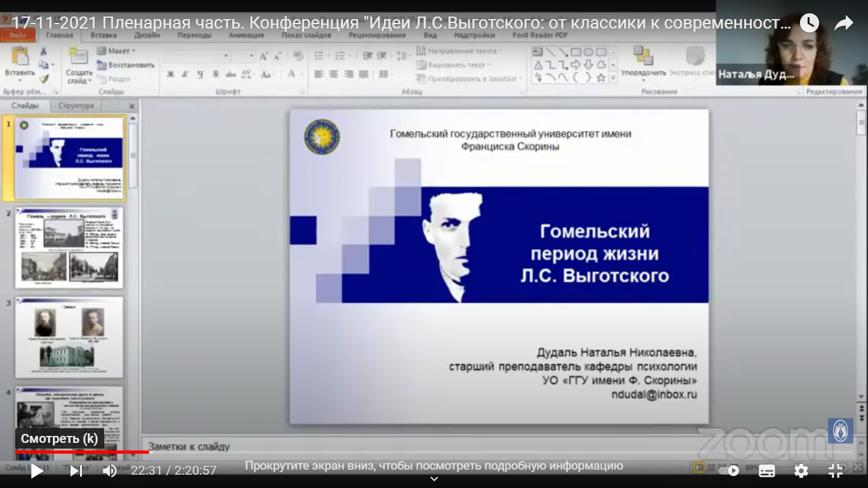Screen dimensions: 868x488
Task: Open the columns dropdown icon
Action: click(x=385, y=74)
